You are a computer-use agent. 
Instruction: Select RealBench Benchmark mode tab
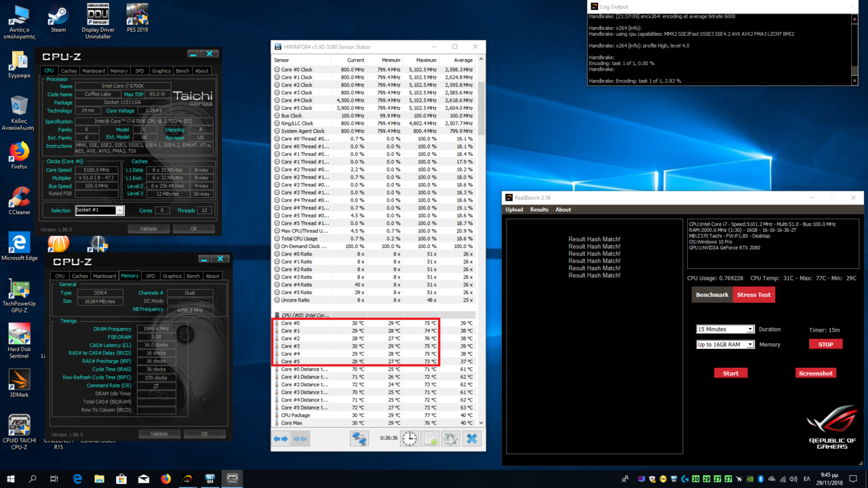[712, 295]
